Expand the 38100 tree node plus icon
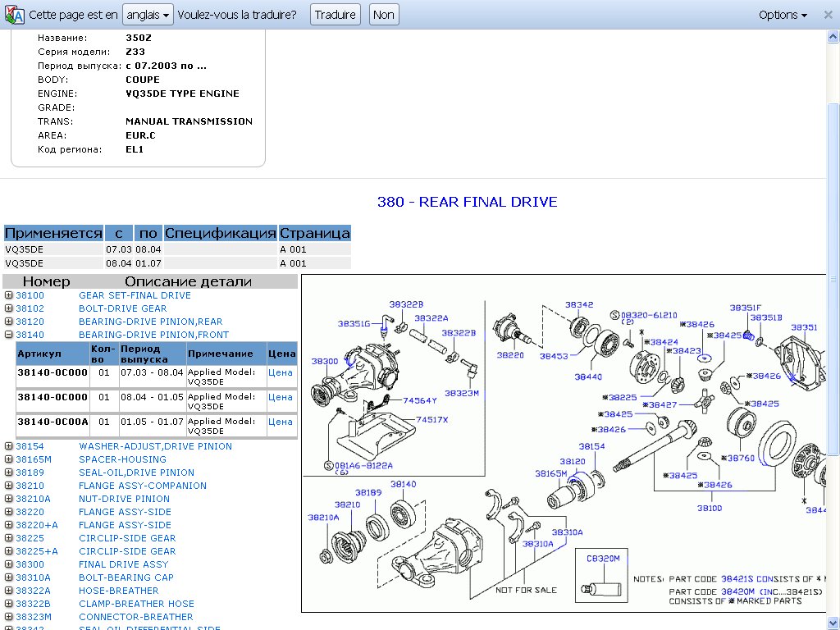This screenshot has width=840, height=630. tap(9, 295)
